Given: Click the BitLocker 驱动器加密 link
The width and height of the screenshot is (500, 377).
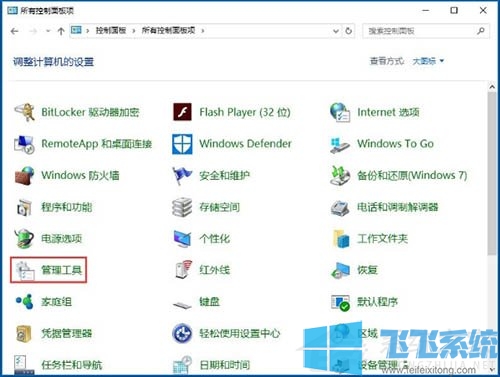Looking at the screenshot, I should [90, 112].
